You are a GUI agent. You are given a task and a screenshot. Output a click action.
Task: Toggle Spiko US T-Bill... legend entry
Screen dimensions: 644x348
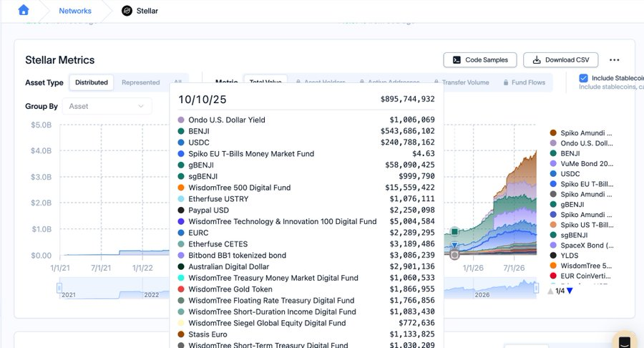click(581, 225)
